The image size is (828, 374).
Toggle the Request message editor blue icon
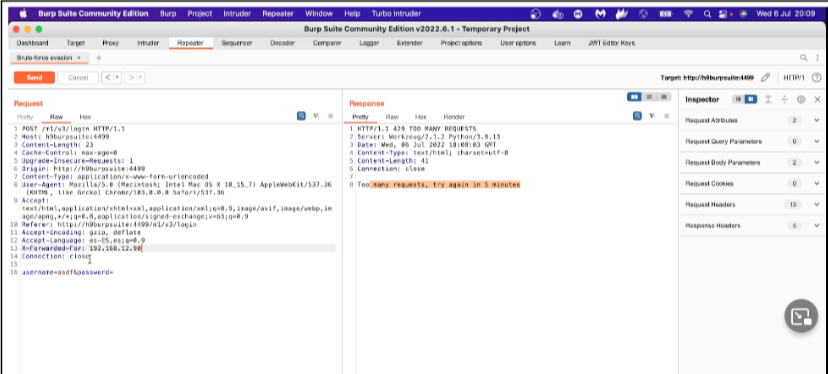[301, 116]
